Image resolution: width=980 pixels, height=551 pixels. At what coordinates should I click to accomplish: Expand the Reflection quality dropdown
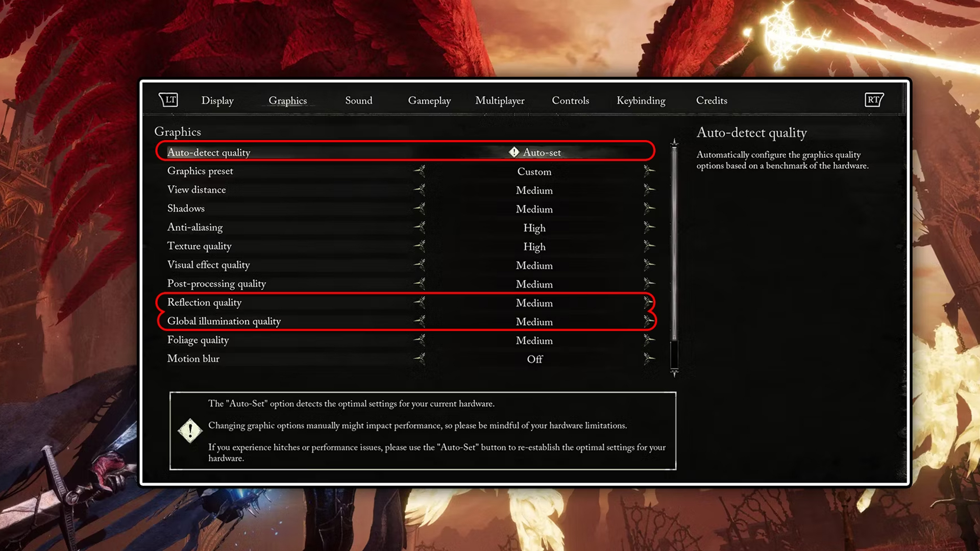tap(648, 302)
